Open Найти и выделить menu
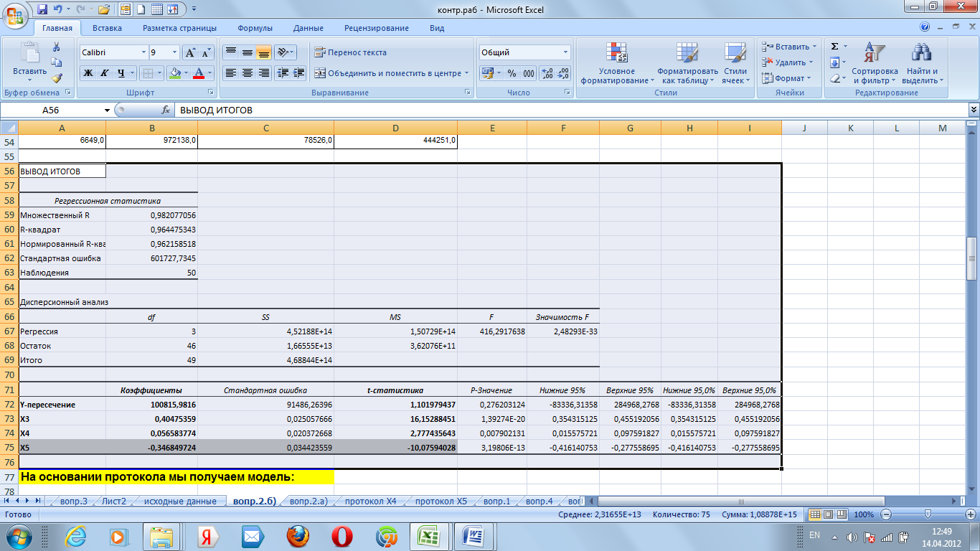 pyautogui.click(x=922, y=63)
